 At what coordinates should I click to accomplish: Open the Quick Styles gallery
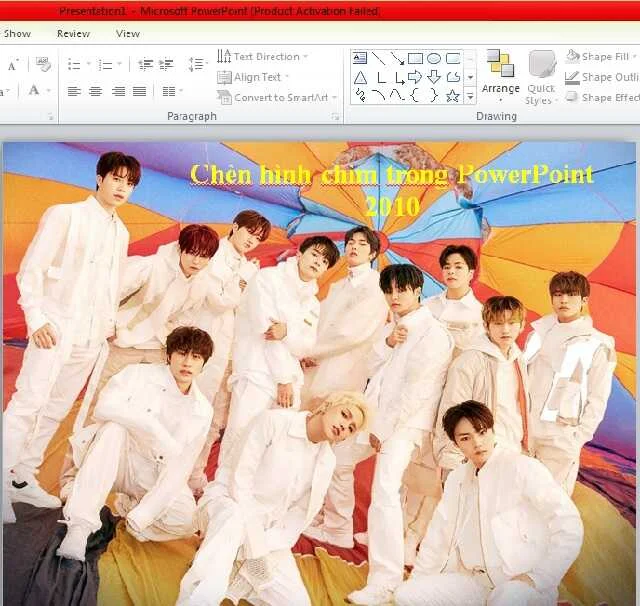(541, 78)
